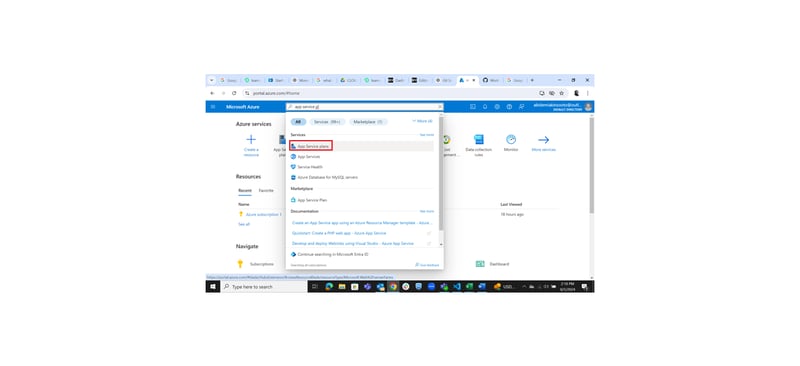Switch to the GitHub browser tab

pyautogui.click(x=491, y=80)
